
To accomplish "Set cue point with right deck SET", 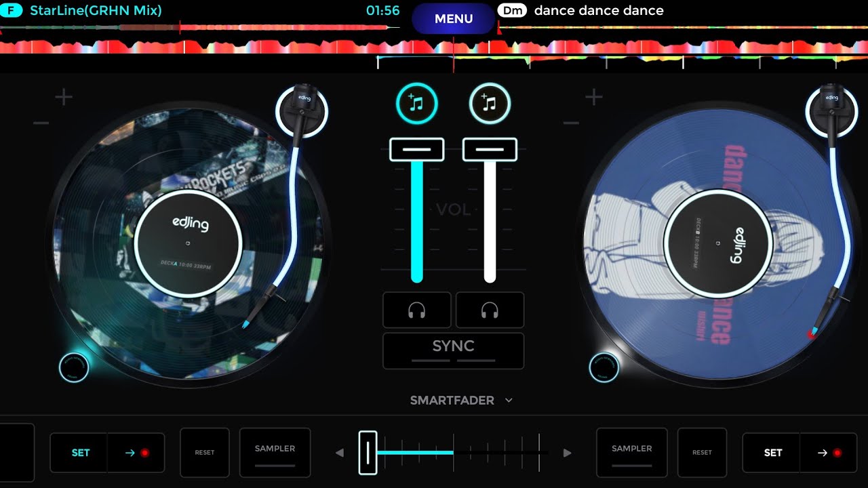I will point(772,453).
